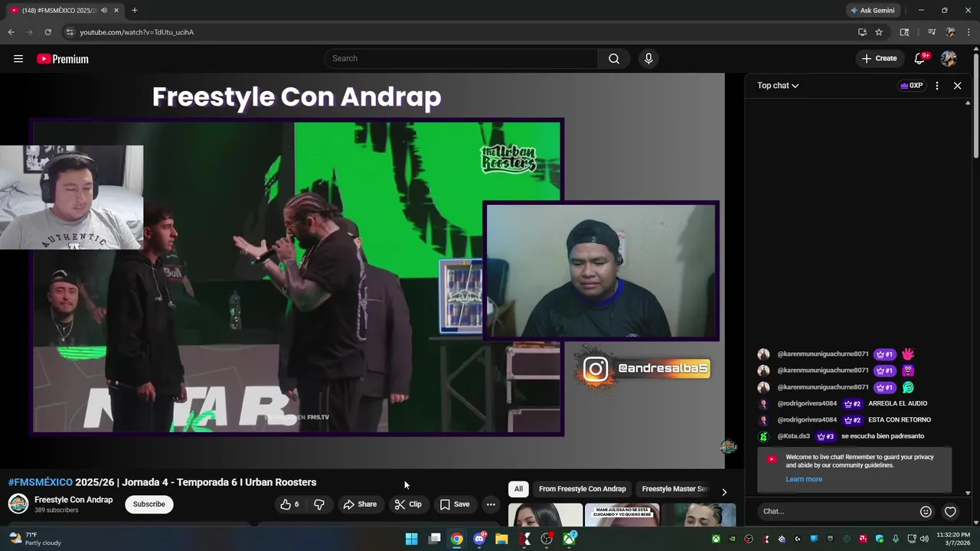Open the MAMI JULISSA recommended video thumbnail
Image resolution: width=980 pixels, height=551 pixels.
pos(622,515)
